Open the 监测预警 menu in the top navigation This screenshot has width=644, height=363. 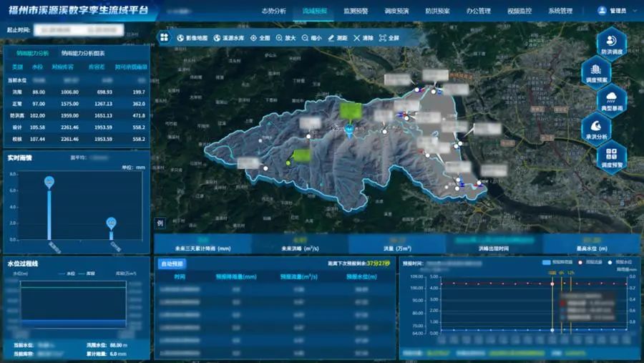tap(356, 11)
